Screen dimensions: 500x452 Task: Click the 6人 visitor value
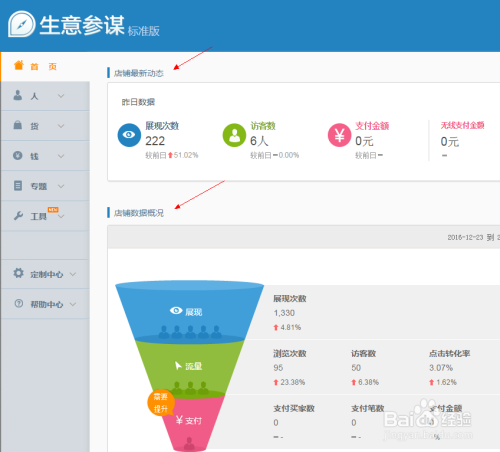coord(259,141)
